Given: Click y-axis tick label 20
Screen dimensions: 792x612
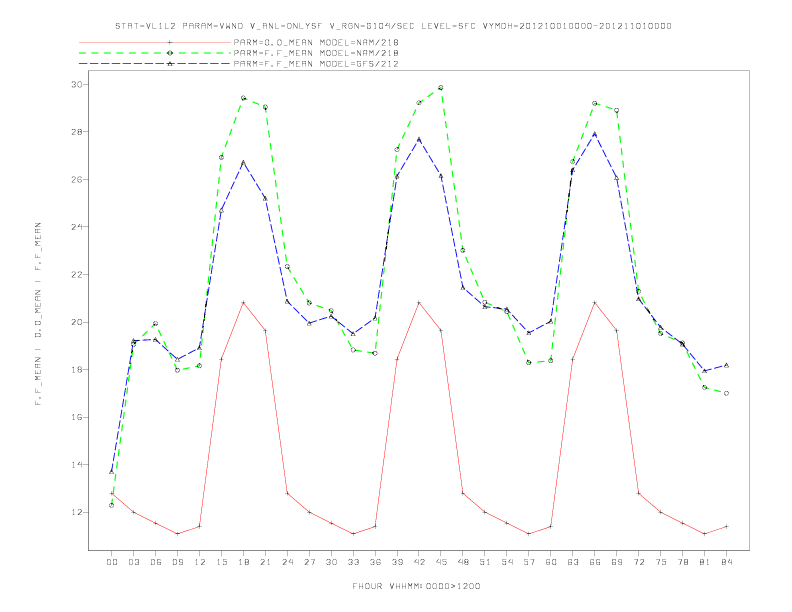Looking at the screenshot, I should (x=76, y=322).
